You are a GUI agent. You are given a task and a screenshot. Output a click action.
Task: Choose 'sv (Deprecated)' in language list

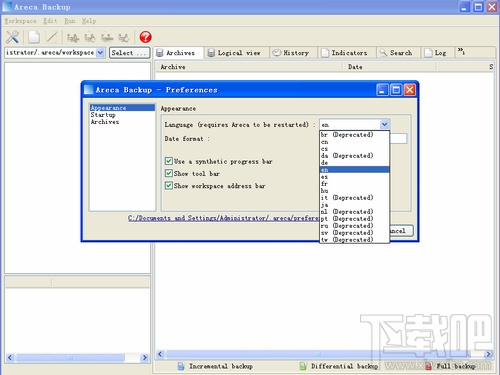point(354,233)
